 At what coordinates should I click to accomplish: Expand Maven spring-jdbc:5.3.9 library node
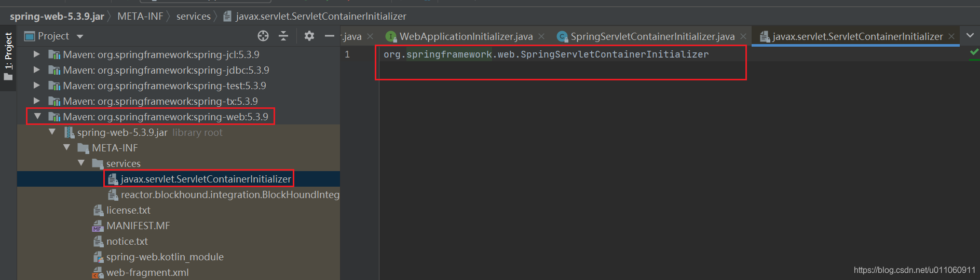pyautogui.click(x=36, y=69)
